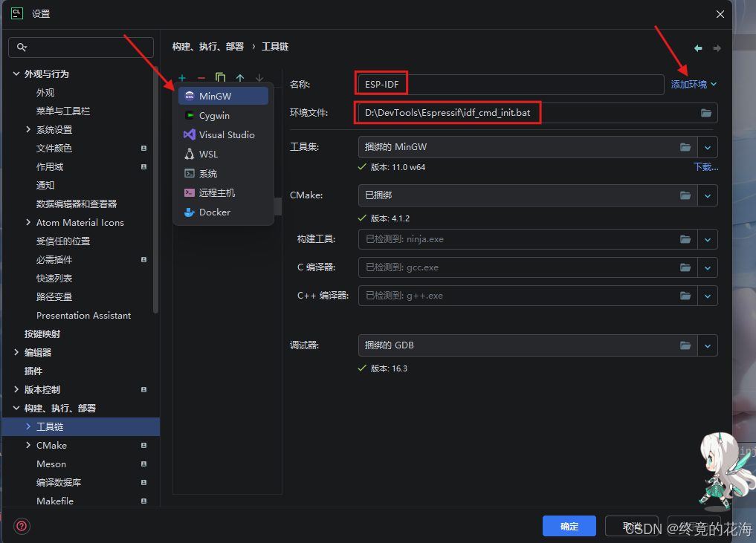The width and height of the screenshot is (756, 543).
Task: Select 按键映射 in settings tree
Action: point(42,334)
